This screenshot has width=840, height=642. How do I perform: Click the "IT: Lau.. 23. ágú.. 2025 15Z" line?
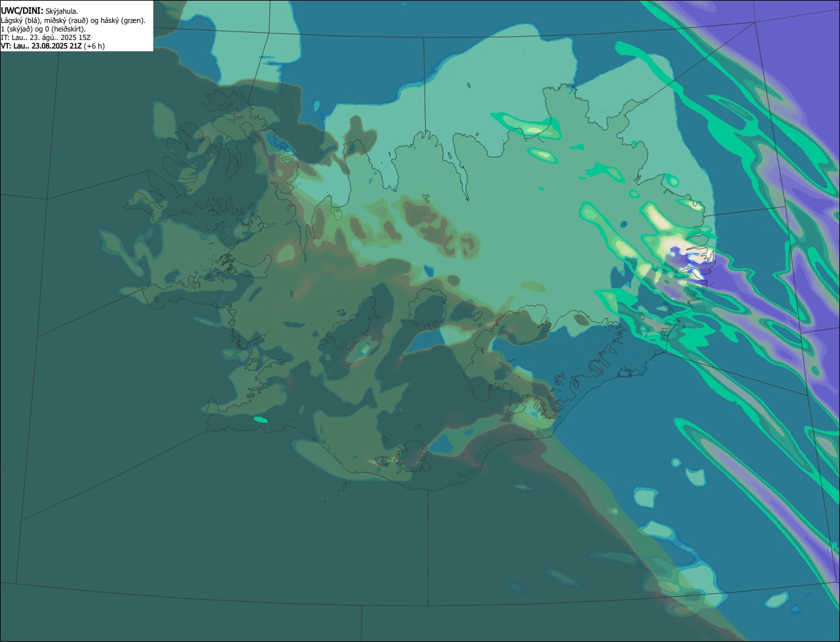[x=45, y=37]
